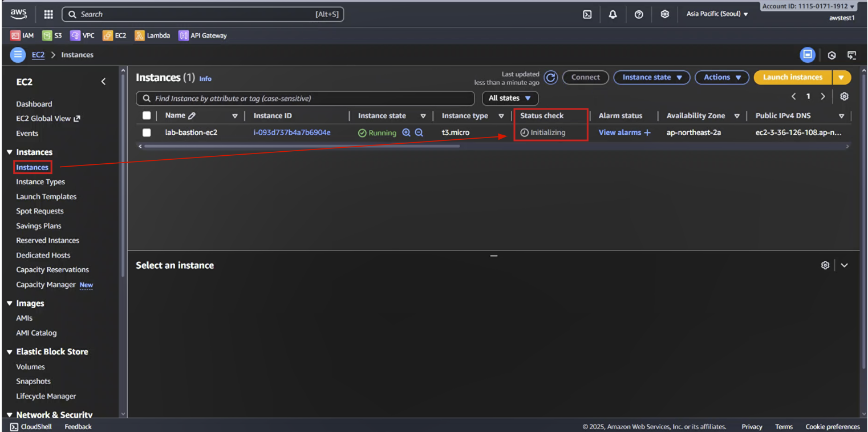Image resolution: width=868 pixels, height=432 pixels.
Task: Sort by the Instance state column arrow
Action: click(x=423, y=116)
